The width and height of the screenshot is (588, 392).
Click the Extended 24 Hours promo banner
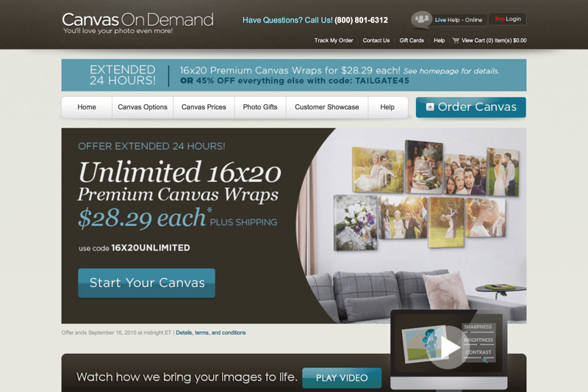coord(293,75)
